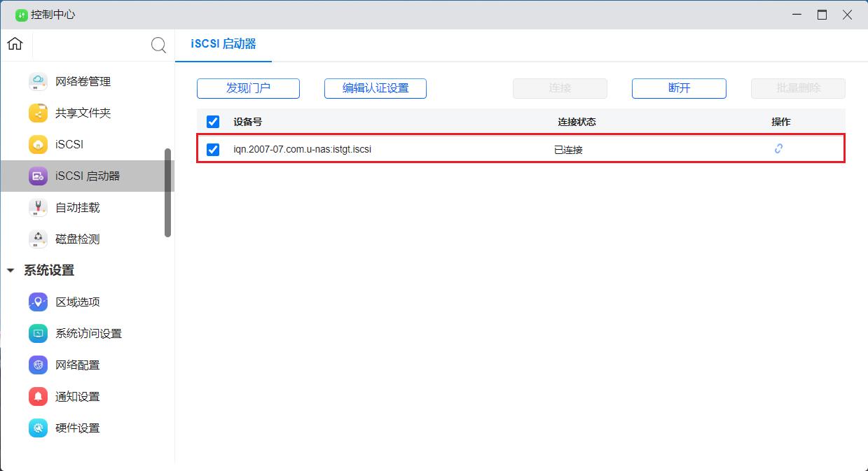Open the 硬件设置 icon
The height and width of the screenshot is (471, 868).
click(37, 428)
